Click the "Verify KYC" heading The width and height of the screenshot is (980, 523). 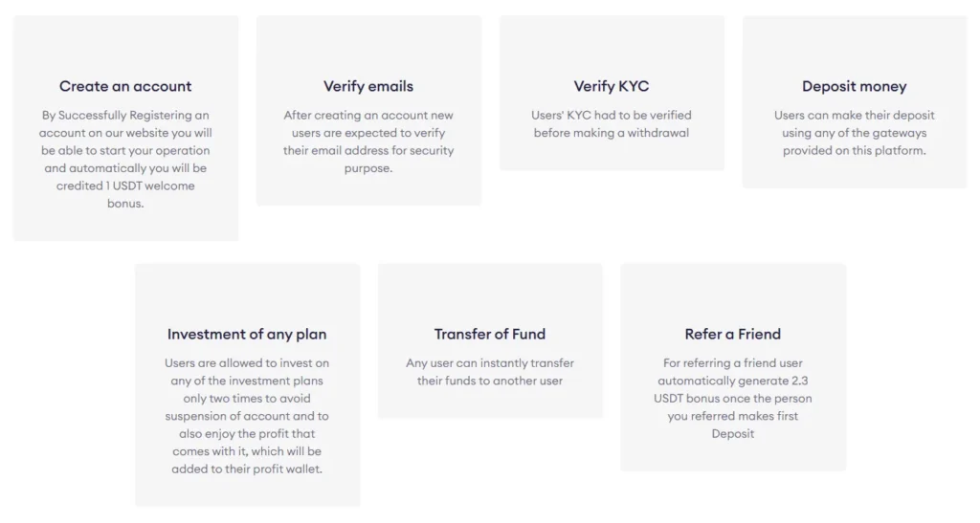[612, 86]
